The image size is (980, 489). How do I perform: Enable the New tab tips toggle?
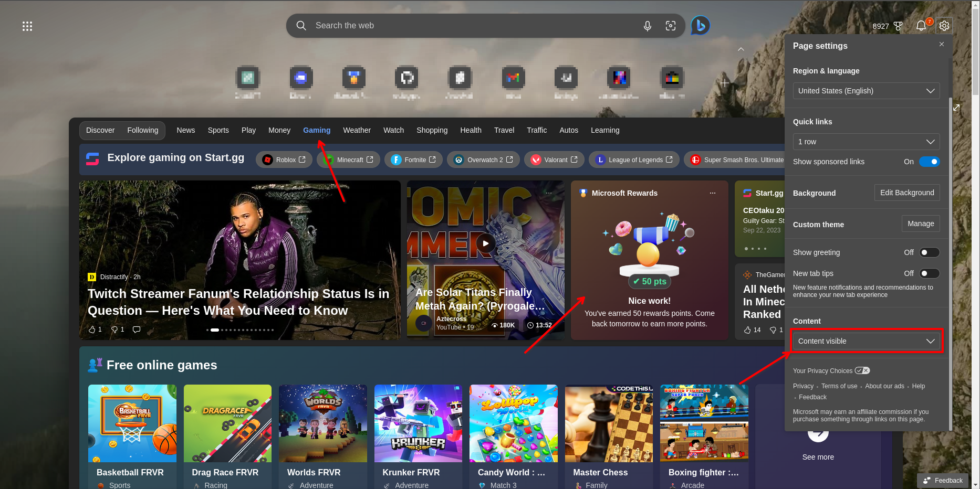(929, 273)
